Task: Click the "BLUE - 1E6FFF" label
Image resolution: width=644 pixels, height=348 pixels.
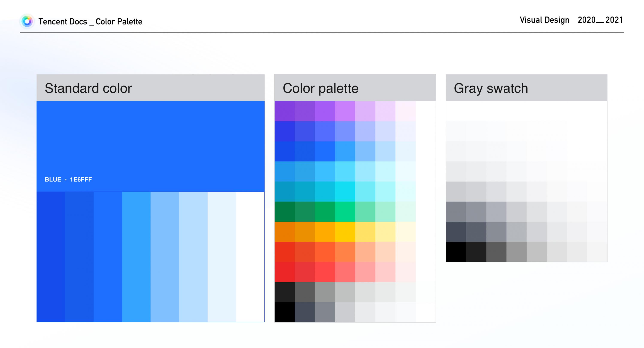Action: pos(68,179)
